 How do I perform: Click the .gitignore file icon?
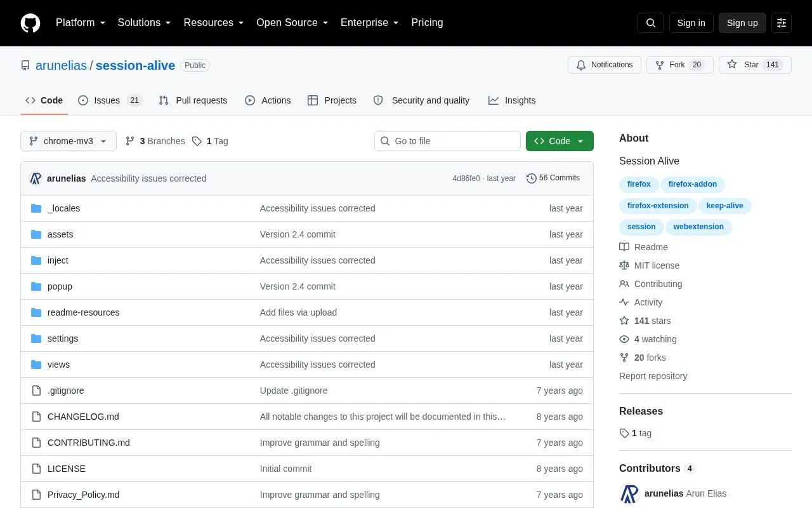click(x=36, y=391)
